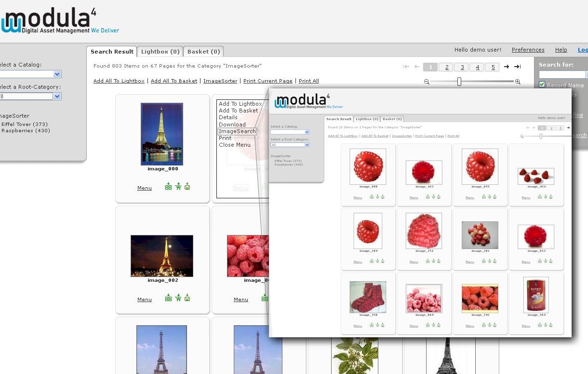Click main Add All To Lightbox link
Viewport: 588px width, 374px height.
(119, 81)
